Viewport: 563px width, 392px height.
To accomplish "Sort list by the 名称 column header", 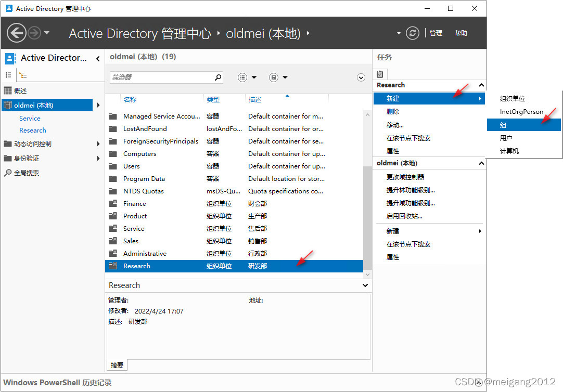I will click(130, 99).
